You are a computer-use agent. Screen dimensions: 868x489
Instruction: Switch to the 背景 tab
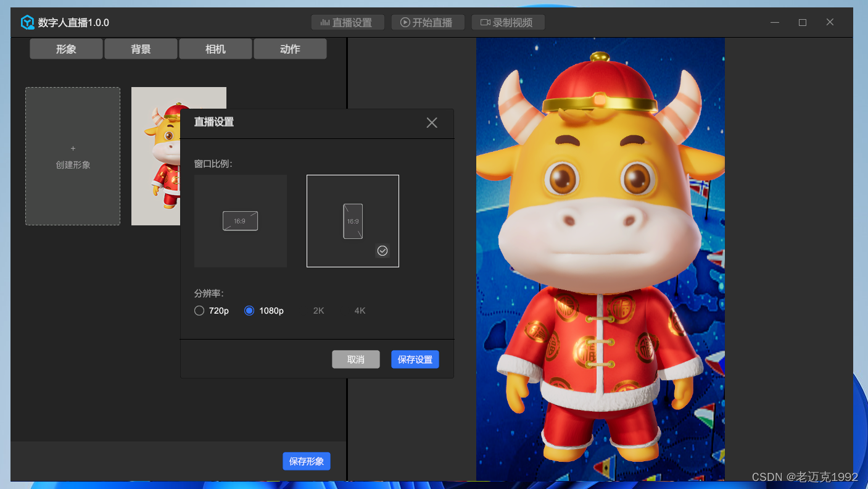pyautogui.click(x=141, y=49)
